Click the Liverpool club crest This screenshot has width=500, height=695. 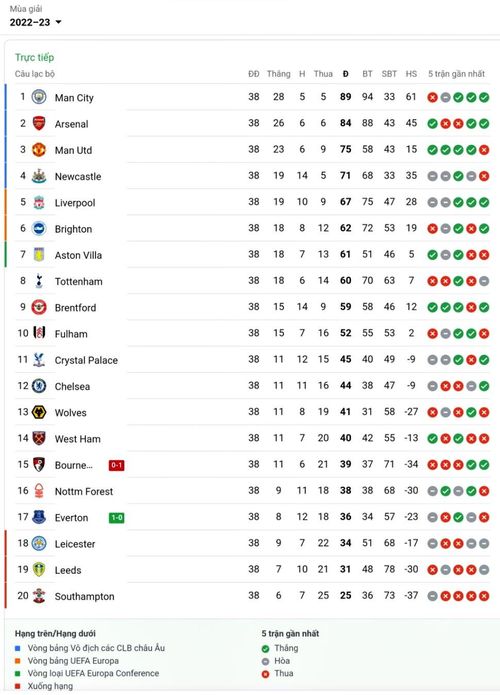tap(39, 202)
